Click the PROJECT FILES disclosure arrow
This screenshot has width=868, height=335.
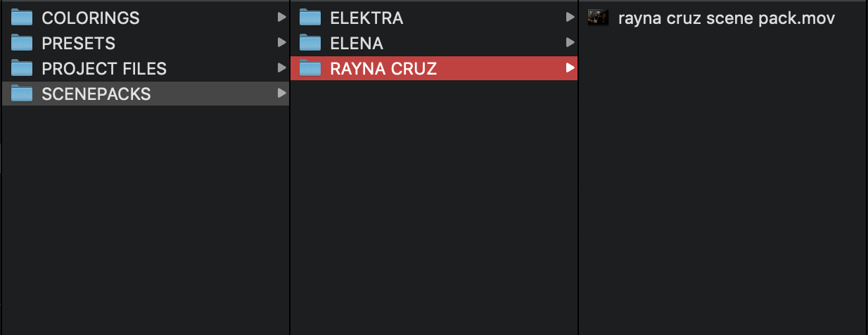[281, 68]
